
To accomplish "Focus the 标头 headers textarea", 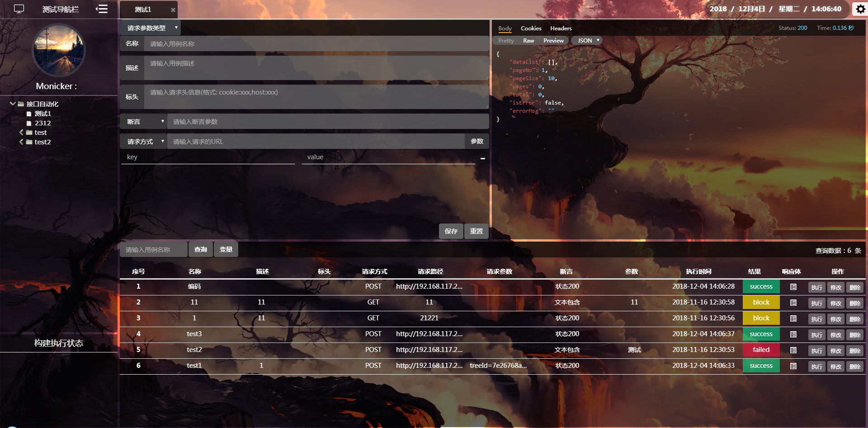I will (316, 97).
